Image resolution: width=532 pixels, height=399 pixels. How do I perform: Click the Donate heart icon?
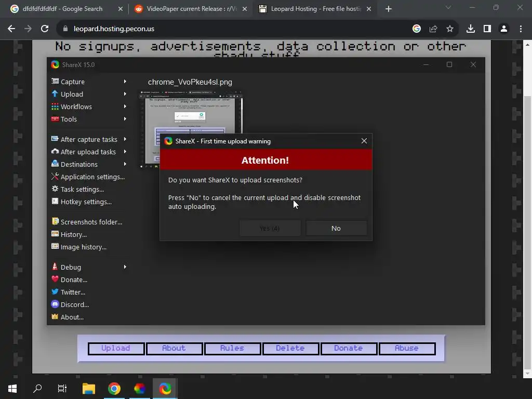coord(55,279)
